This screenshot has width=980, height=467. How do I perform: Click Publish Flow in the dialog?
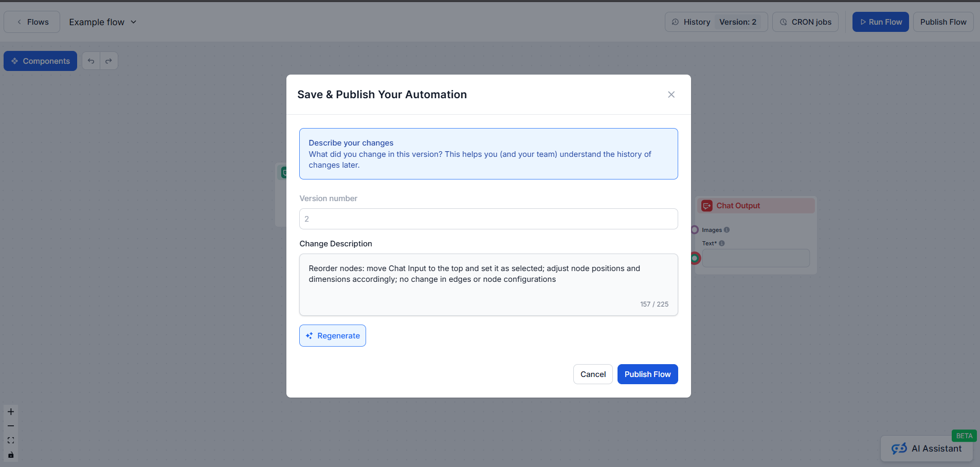[x=647, y=374]
